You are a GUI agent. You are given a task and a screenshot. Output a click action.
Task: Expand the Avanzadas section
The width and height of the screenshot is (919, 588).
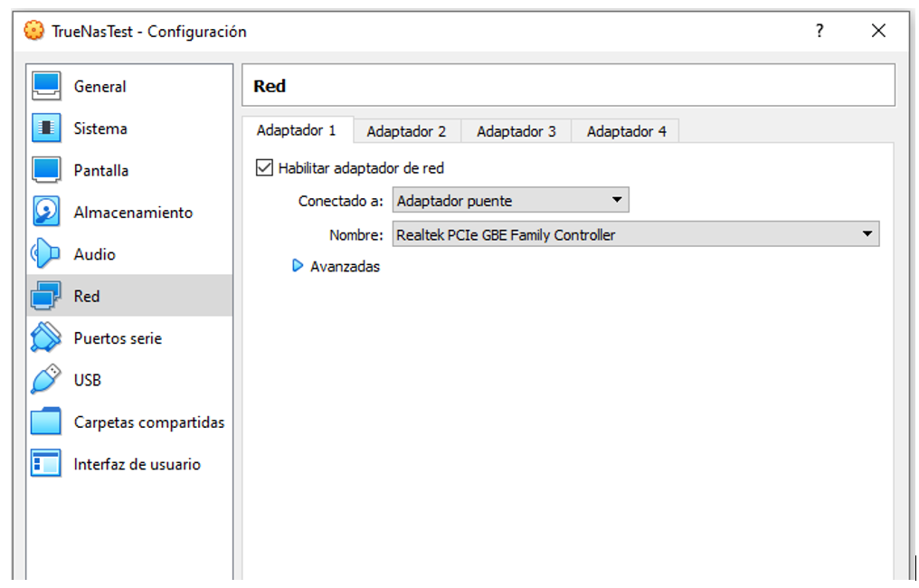[298, 266]
